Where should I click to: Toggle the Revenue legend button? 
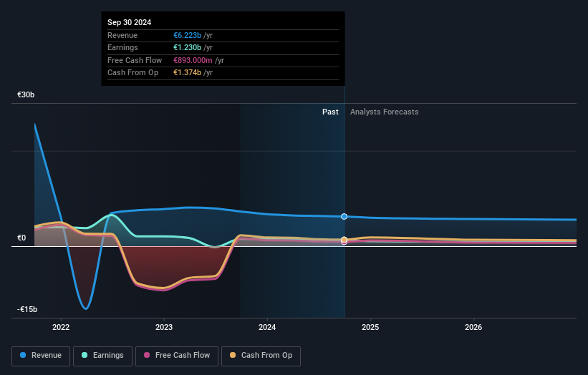[x=41, y=356]
